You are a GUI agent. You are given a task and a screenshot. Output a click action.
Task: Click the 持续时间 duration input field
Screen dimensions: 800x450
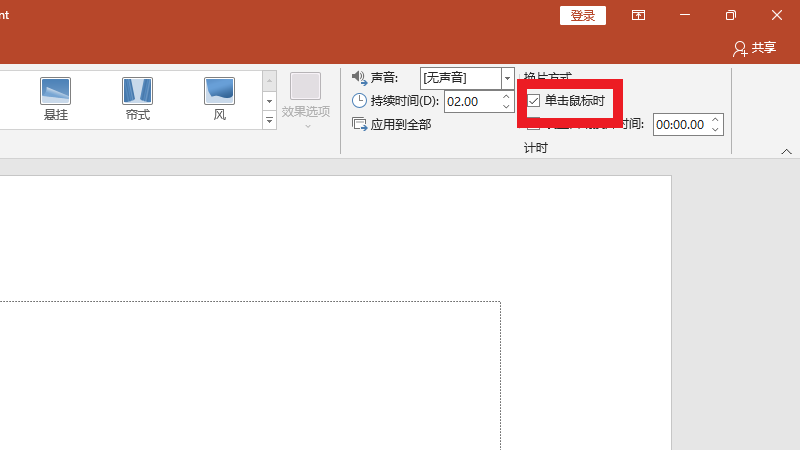[470, 101]
